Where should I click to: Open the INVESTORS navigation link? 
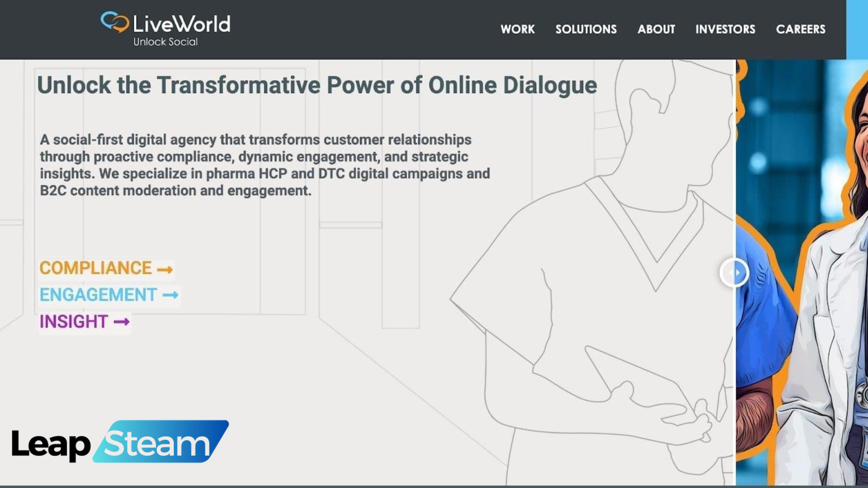click(x=725, y=29)
